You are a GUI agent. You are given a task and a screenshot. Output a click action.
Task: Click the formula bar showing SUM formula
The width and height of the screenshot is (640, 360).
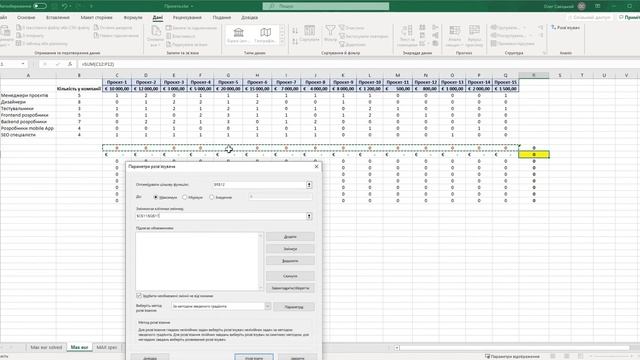click(359, 64)
